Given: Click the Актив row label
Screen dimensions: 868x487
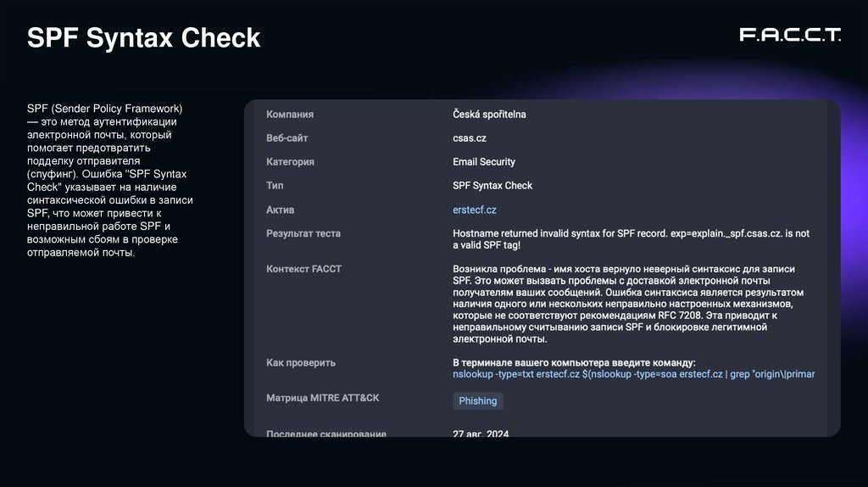Looking at the screenshot, I should click(x=280, y=210).
